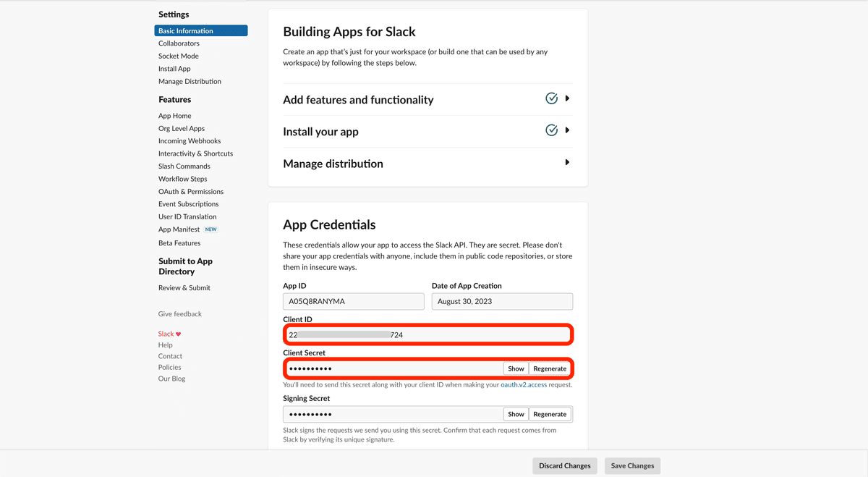Open Workflow Steps page
The image size is (868, 477).
coord(183,179)
